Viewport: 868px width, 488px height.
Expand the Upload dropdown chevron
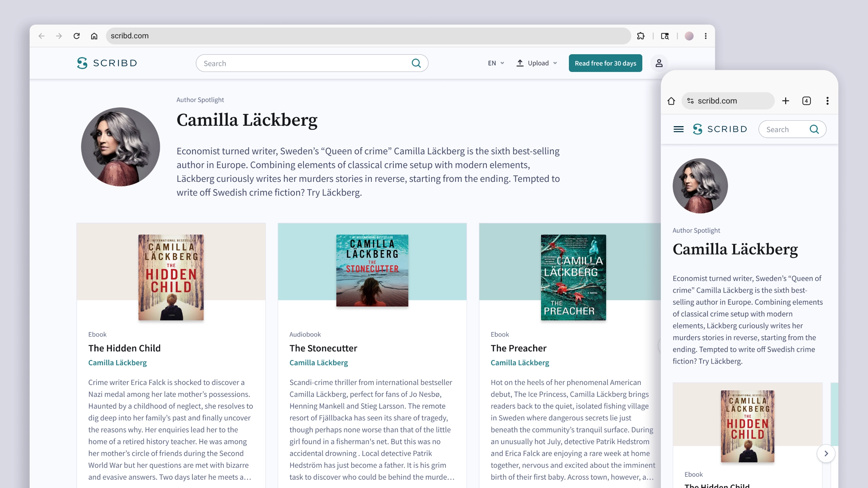click(x=555, y=63)
